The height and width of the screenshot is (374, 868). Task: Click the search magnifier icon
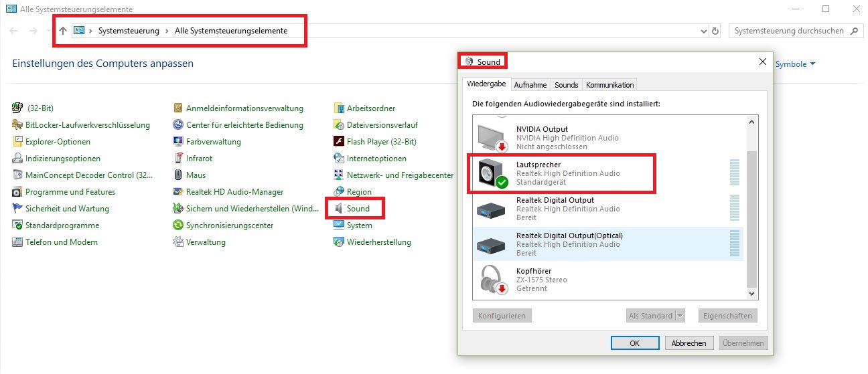pyautogui.click(x=854, y=31)
